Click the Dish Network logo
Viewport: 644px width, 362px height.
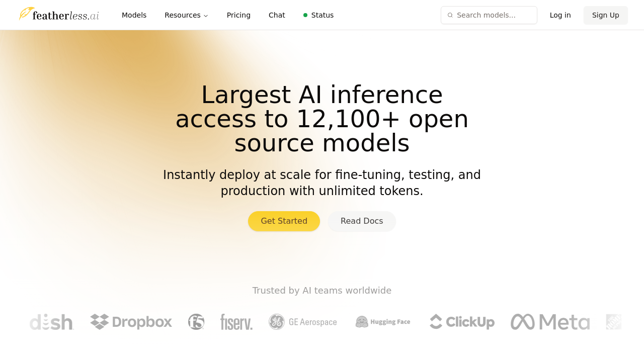point(51,322)
